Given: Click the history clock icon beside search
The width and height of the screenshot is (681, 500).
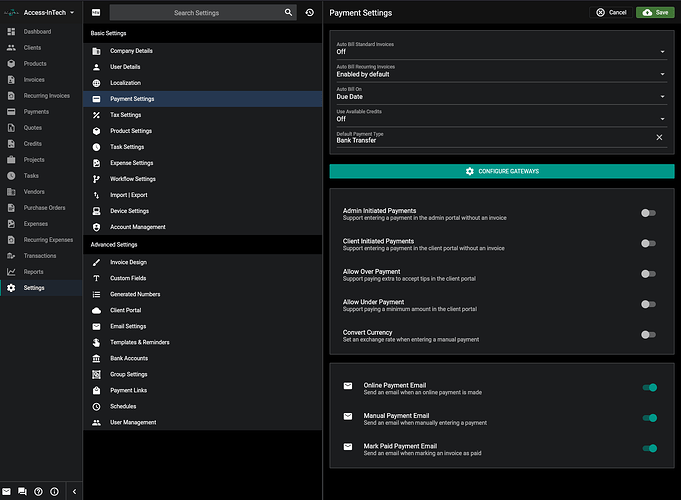Looking at the screenshot, I should click(309, 13).
